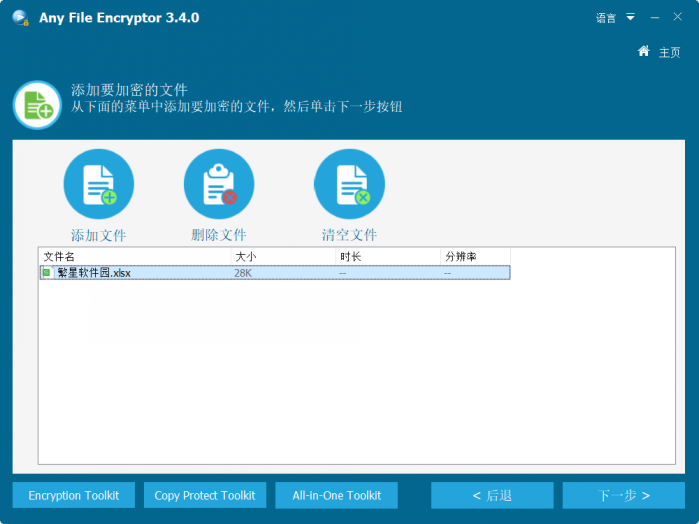The height and width of the screenshot is (524, 699).
Task: Sort by the 时长 column header
Action: [388, 256]
